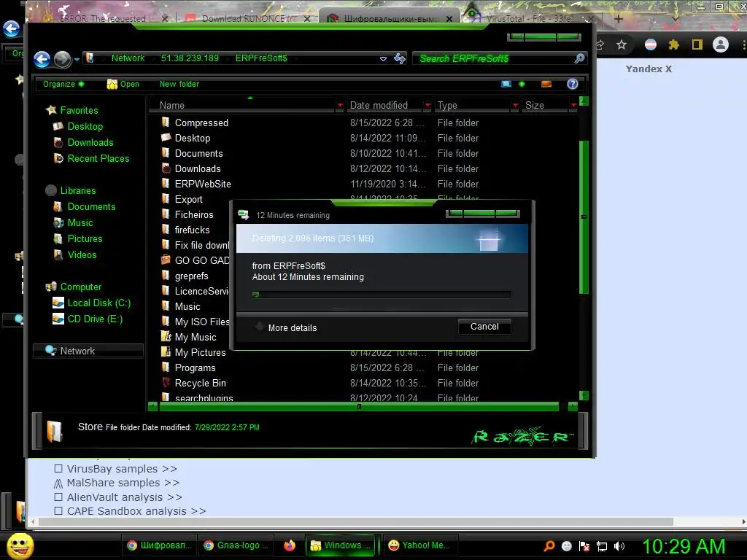Click the smiley Start button

(20, 545)
